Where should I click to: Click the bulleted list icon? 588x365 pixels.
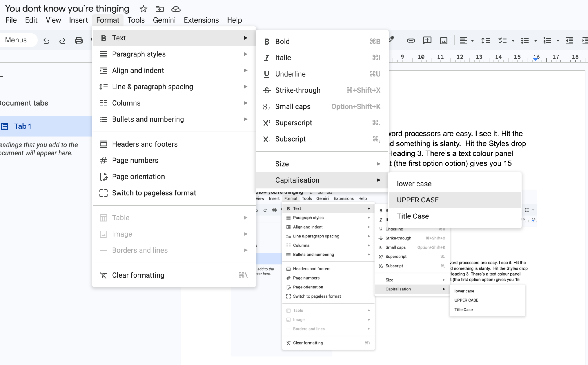(525, 40)
